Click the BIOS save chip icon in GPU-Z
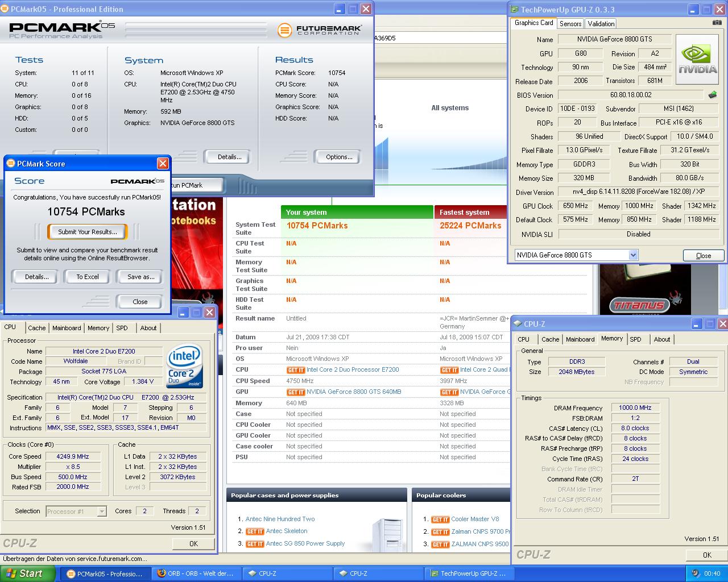The image size is (728, 582). [712, 95]
